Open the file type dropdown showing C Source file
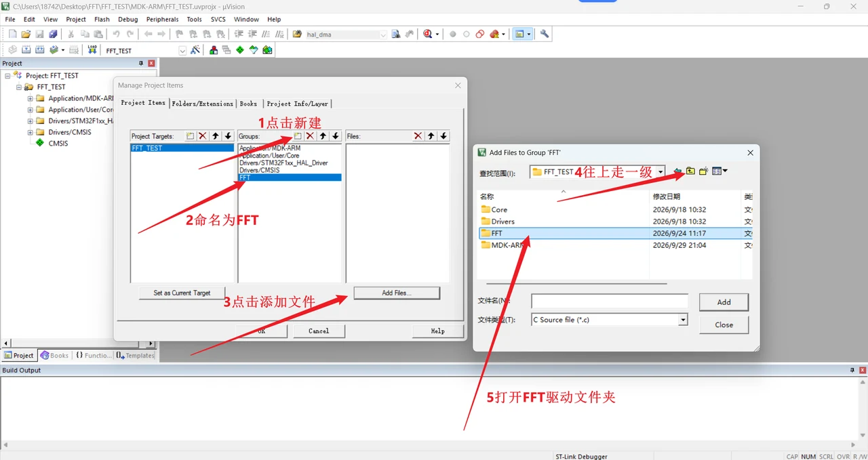Image resolution: width=868 pixels, height=460 pixels. [683, 320]
